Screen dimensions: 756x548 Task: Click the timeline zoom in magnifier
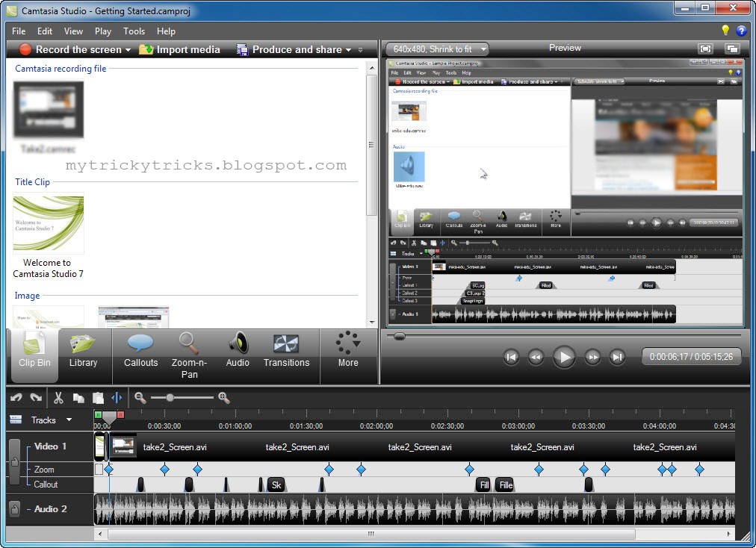pyautogui.click(x=223, y=398)
